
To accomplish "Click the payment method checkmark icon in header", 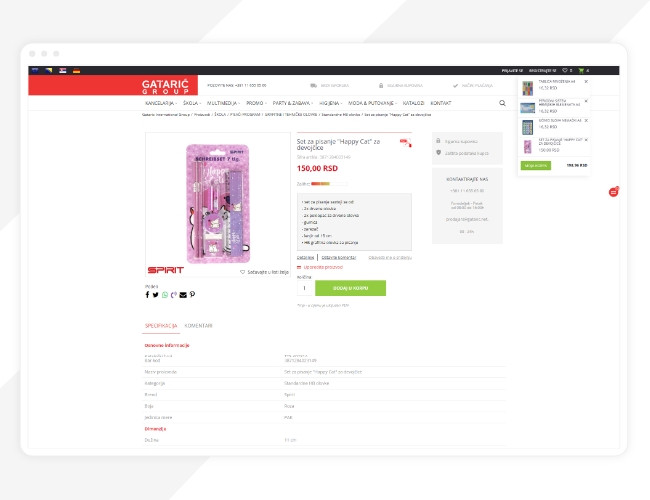I will click(455, 85).
